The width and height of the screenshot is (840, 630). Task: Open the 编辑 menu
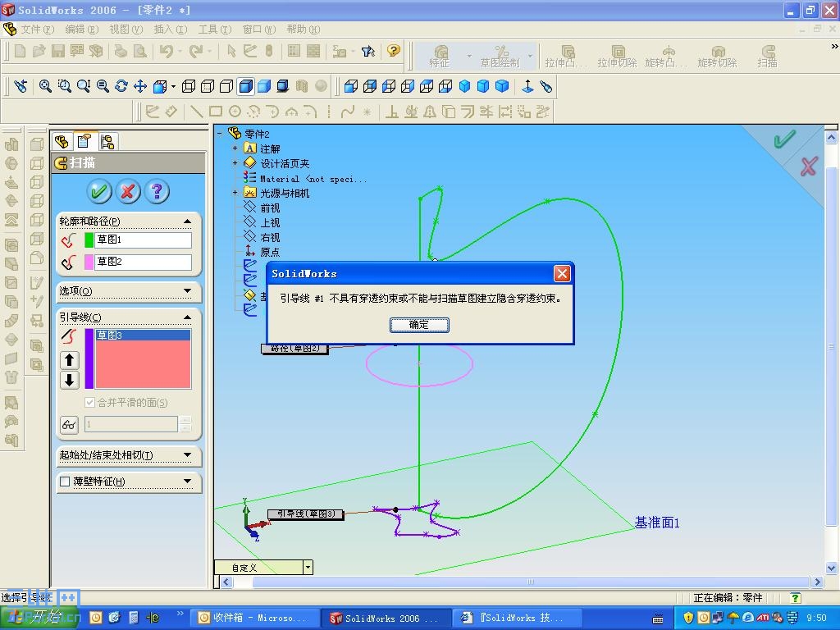click(x=82, y=30)
